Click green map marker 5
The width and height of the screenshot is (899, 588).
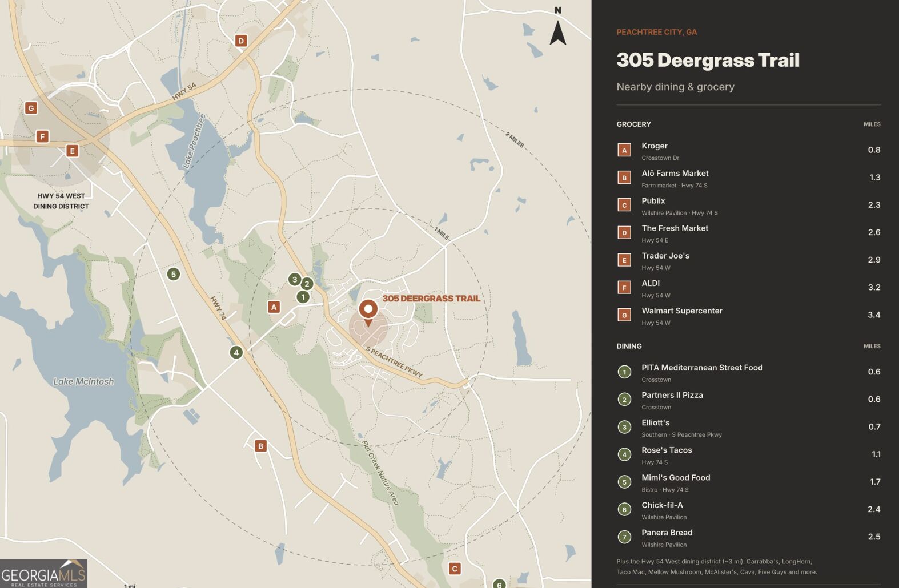[x=174, y=274]
